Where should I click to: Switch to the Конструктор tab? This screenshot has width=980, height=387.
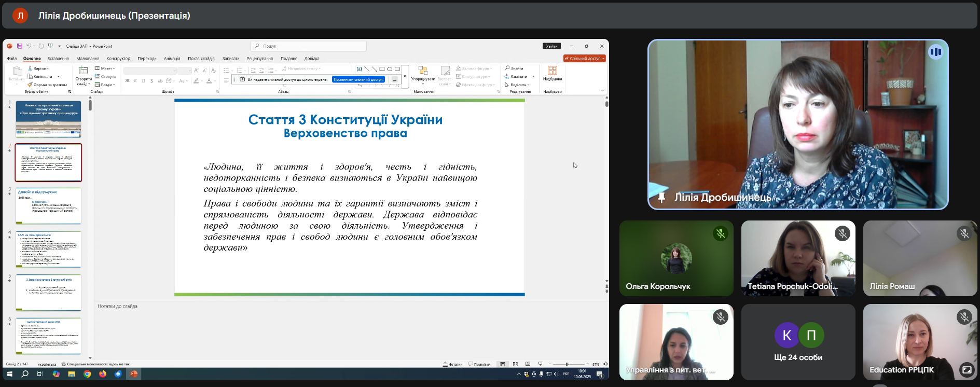click(x=118, y=59)
